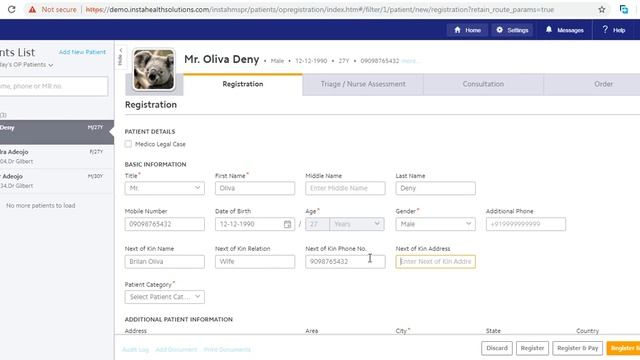Collapse the patient list with Hide arrow
The width and height of the screenshot is (640, 360).
tap(120, 57)
